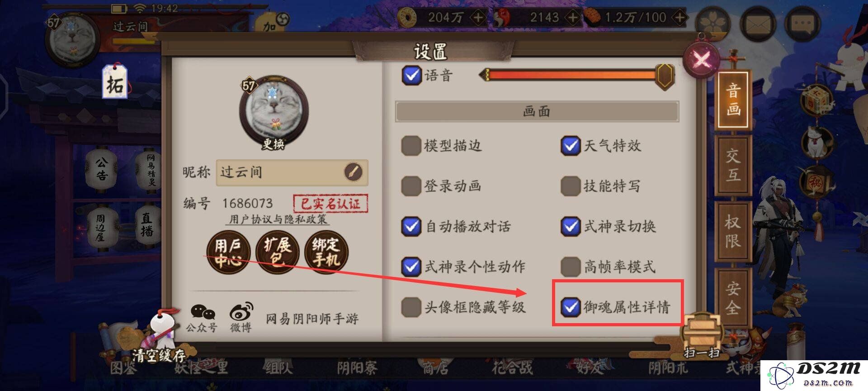Tap 更换 to change the avatar
868x391 pixels.
pos(274,144)
